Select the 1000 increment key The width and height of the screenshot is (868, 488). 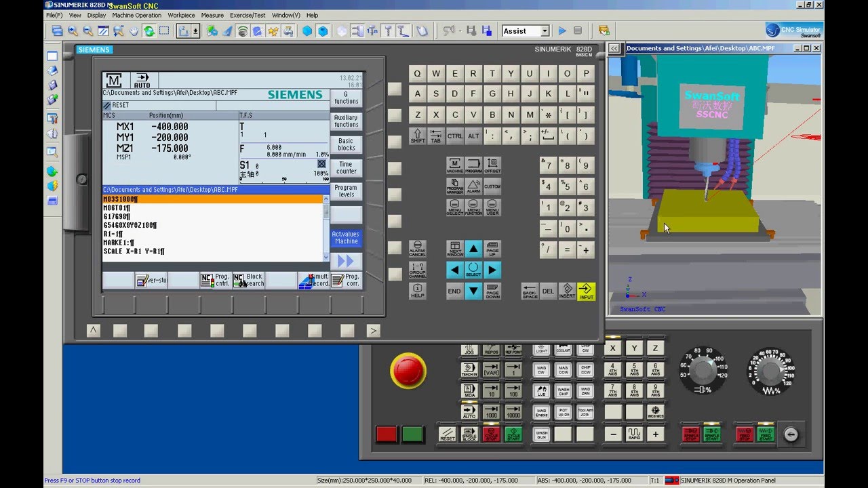pos(491,411)
